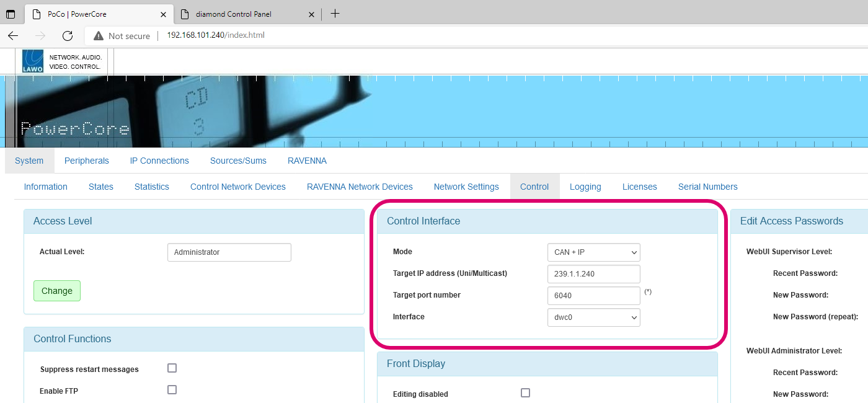Click the browser back arrow

coord(13,35)
